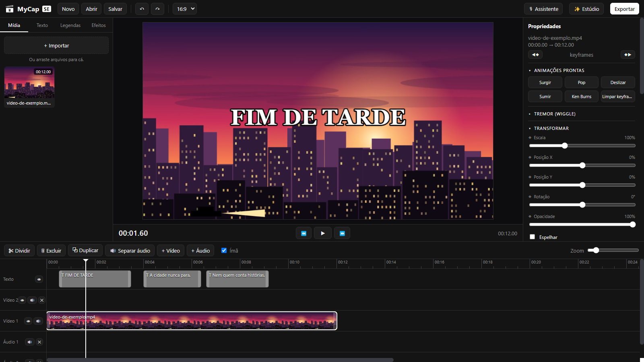Add Rotação keyframe diamond
The image size is (644, 362).
(530, 197)
